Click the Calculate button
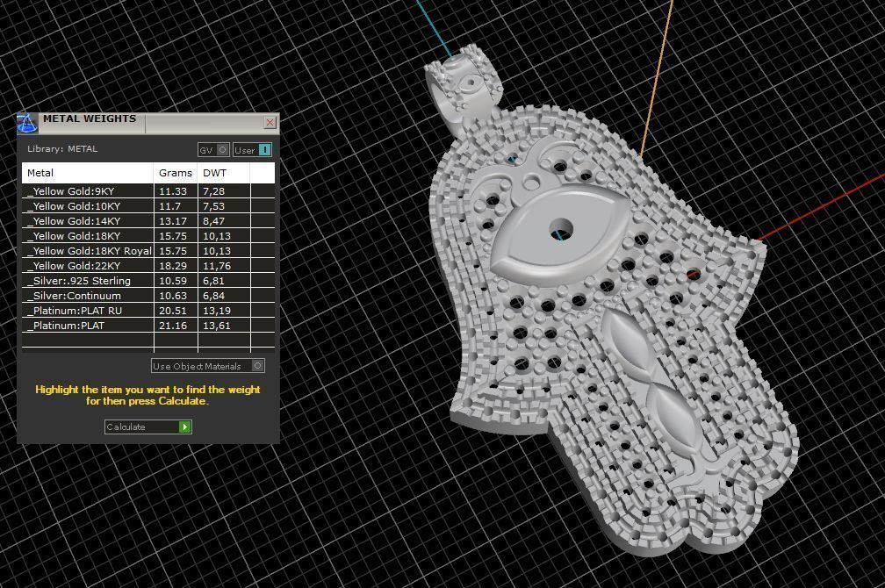Screen dimensions: 885x588 tap(147, 427)
